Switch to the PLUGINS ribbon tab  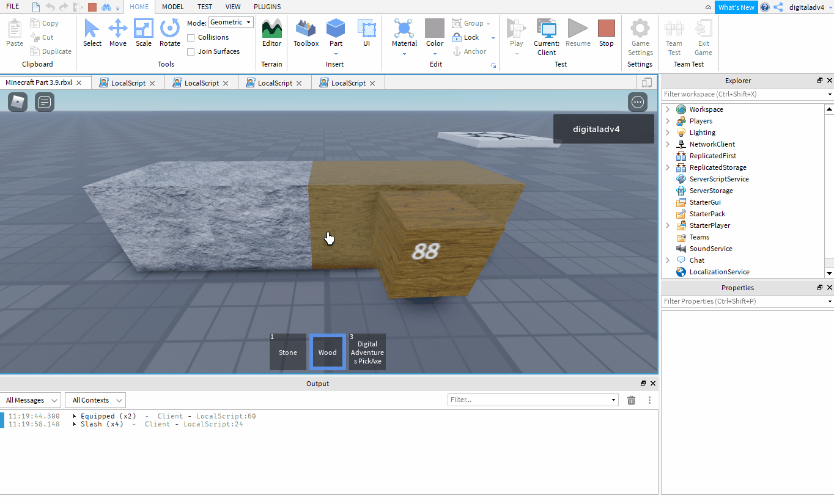pos(267,7)
